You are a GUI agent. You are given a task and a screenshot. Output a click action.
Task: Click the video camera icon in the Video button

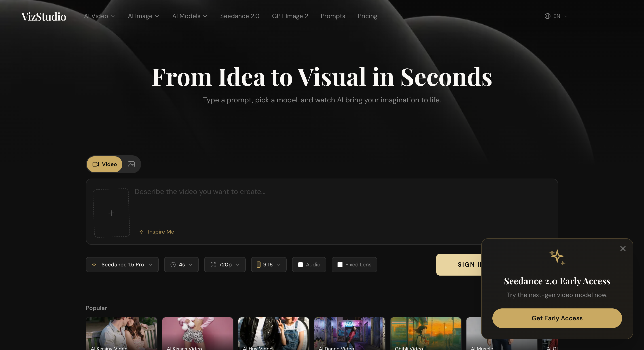(x=95, y=164)
